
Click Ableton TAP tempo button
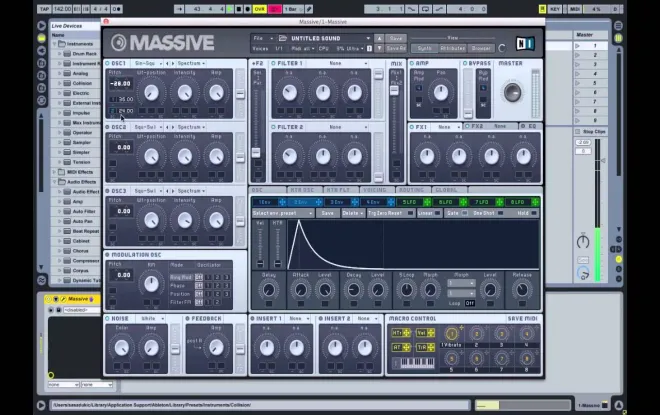(x=44, y=9)
